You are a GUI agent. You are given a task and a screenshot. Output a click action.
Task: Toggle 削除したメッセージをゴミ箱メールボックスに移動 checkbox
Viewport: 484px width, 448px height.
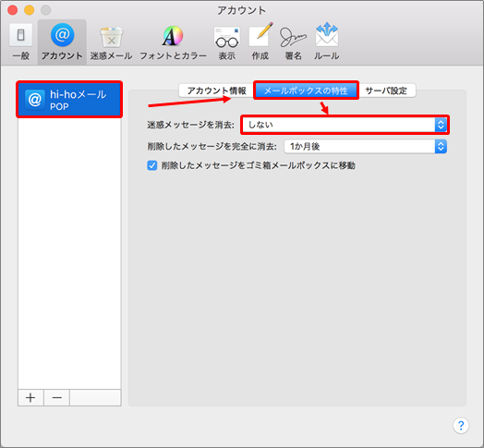point(151,165)
